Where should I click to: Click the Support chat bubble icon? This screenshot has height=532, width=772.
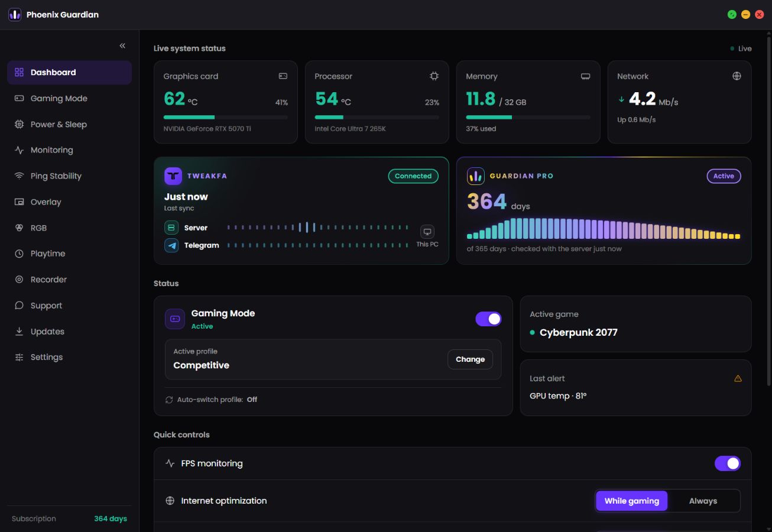19,306
